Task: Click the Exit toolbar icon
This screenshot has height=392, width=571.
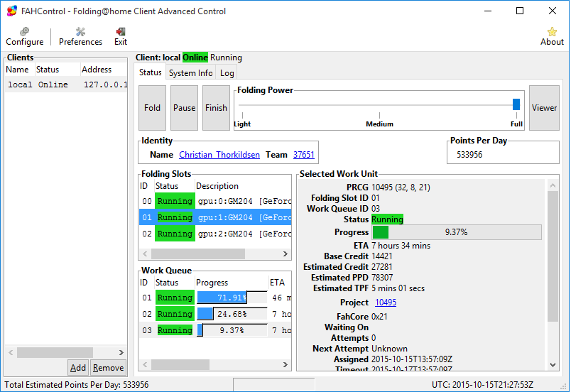Action: 121,36
